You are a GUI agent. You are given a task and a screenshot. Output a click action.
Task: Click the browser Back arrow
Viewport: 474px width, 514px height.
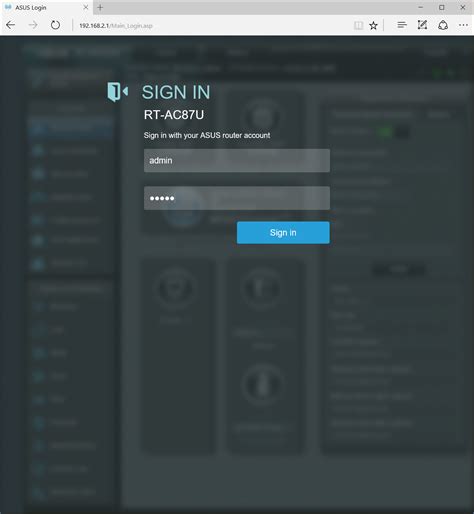tap(11, 25)
